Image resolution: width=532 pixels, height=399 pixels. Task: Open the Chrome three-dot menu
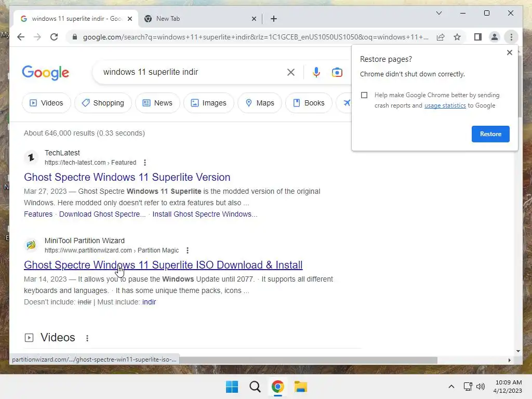coord(511,37)
